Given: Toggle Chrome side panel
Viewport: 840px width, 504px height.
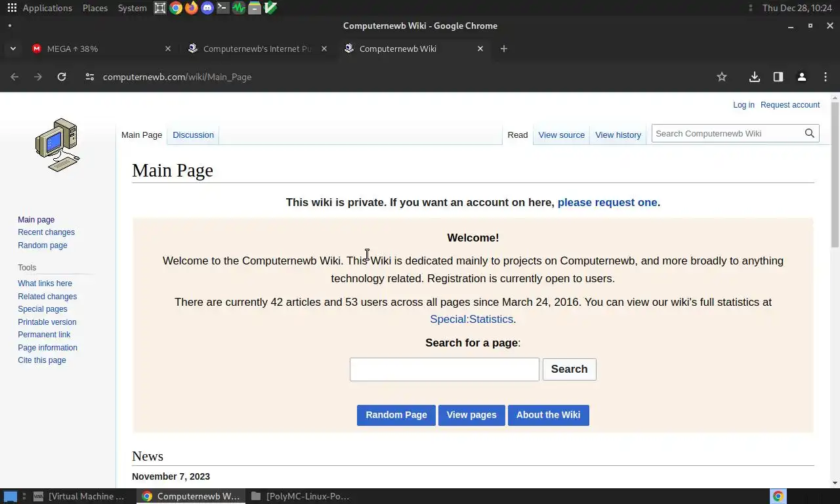Looking at the screenshot, I should tap(778, 77).
